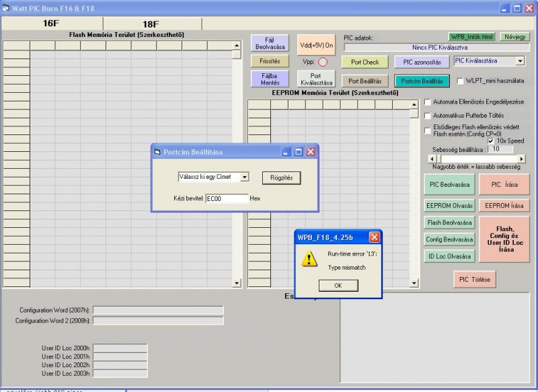Click the Configuration Word (2007h) field
The width and height of the screenshot is (538, 392).
point(158,310)
